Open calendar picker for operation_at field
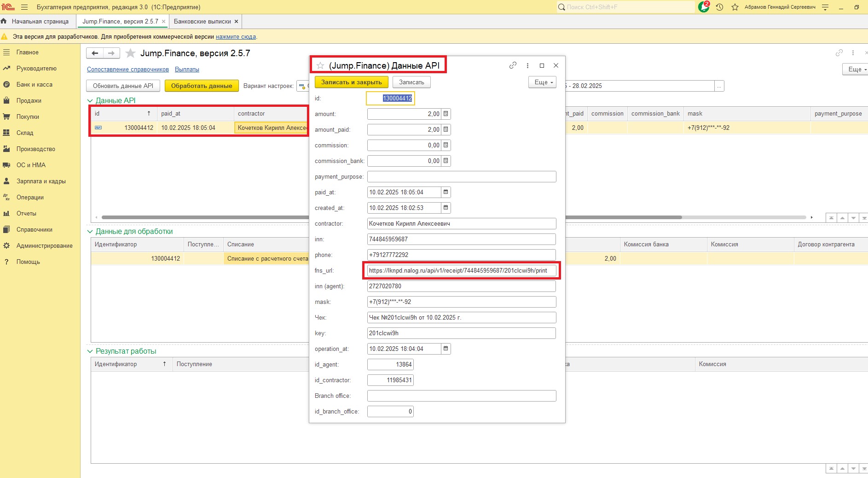 coord(446,349)
